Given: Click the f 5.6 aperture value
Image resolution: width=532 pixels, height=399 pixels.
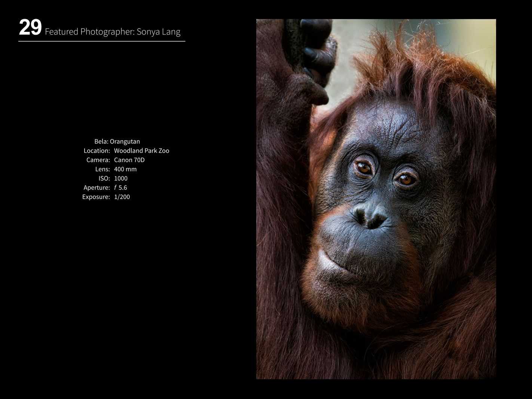Looking at the screenshot, I should tap(121, 188).
